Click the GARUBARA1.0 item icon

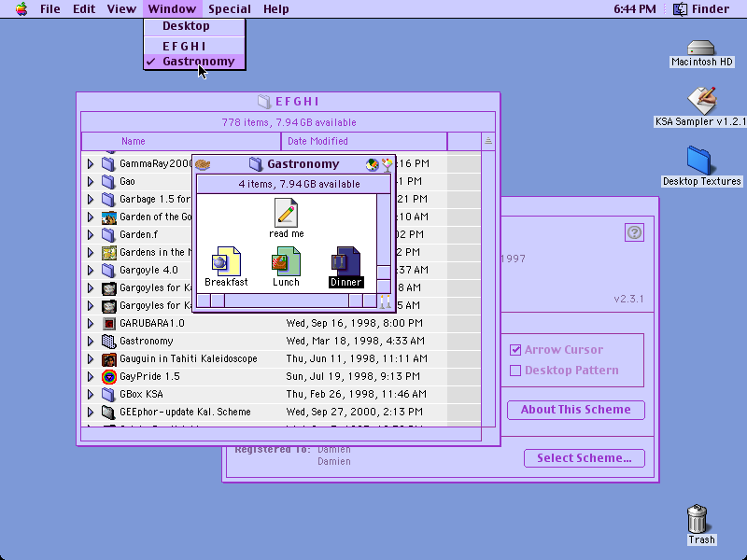click(109, 323)
